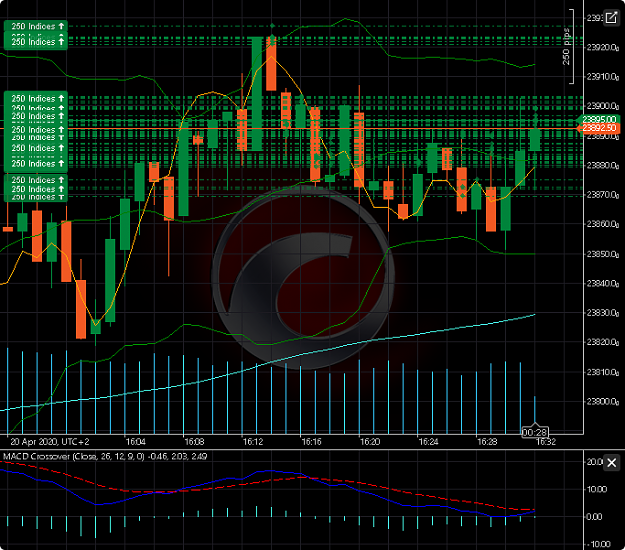Click the 16:12 time axis label

253,442
